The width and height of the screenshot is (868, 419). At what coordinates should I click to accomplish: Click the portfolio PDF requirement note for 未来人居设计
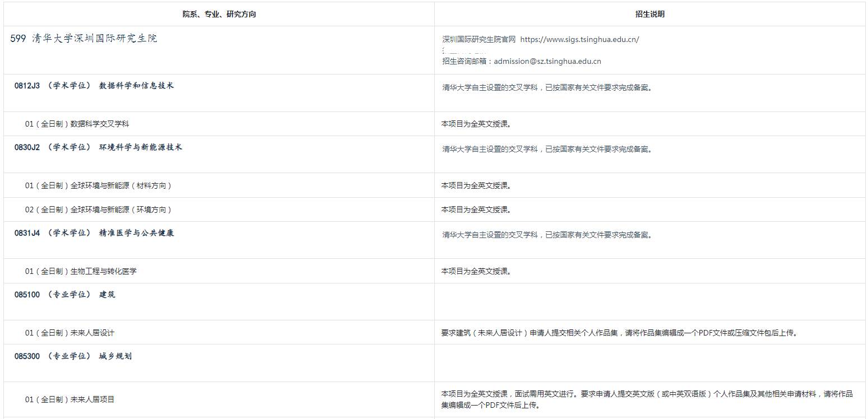point(619,333)
